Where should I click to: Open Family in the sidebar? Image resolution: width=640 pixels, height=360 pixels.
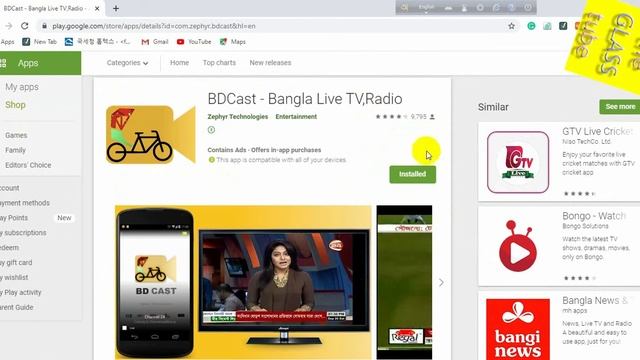(16, 150)
